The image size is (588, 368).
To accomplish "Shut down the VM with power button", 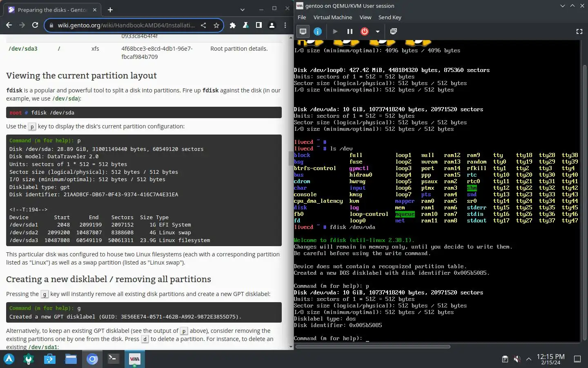I will (365, 31).
